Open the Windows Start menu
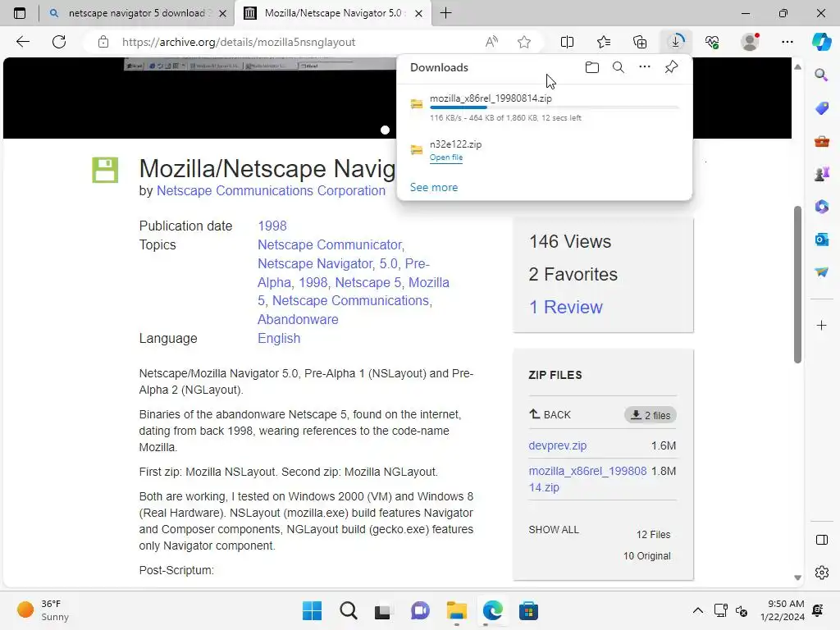 pyautogui.click(x=312, y=610)
